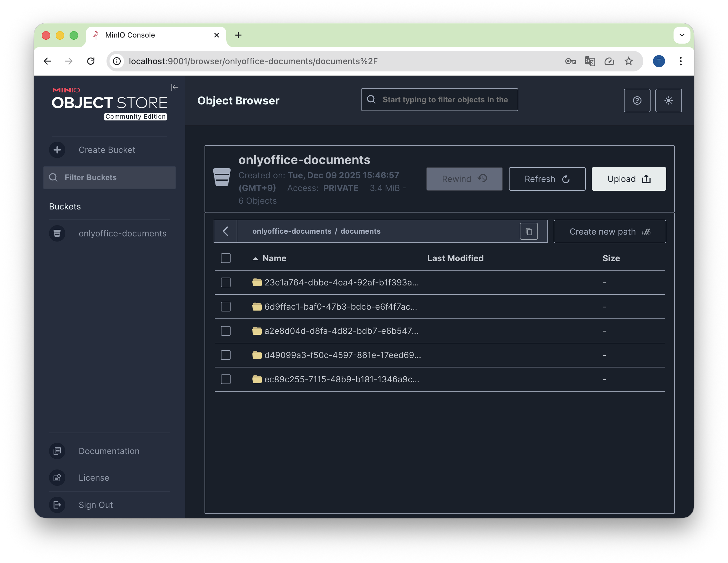The image size is (728, 563).
Task: Bookmark the page with the star icon
Action: pos(628,61)
